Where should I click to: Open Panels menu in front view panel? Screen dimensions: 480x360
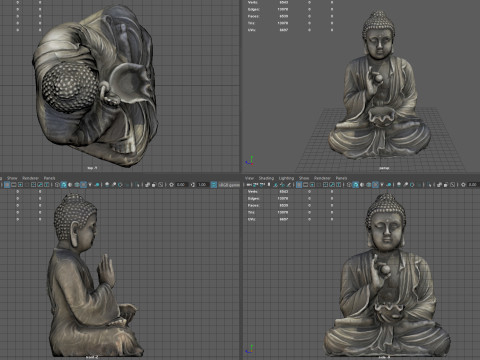tap(341, 178)
